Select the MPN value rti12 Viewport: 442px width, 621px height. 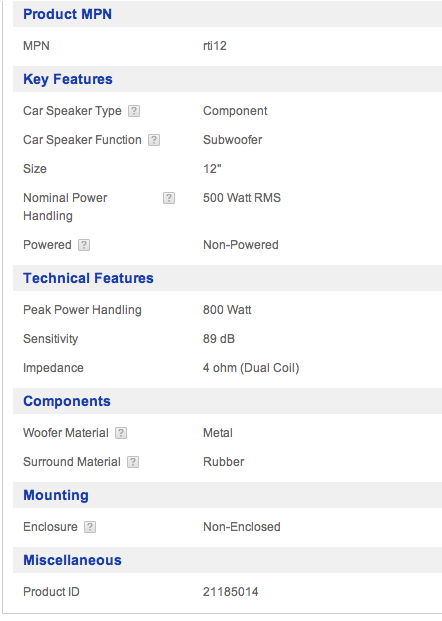(x=215, y=46)
